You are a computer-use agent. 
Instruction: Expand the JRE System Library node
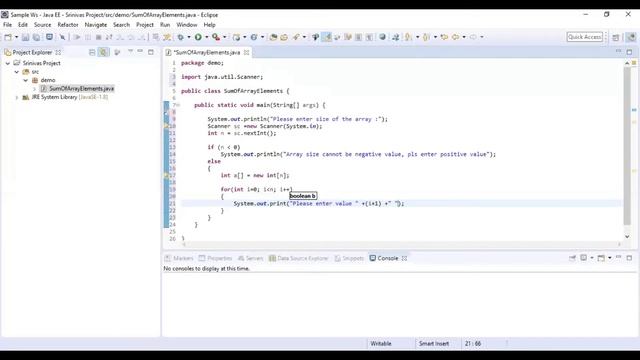17,97
